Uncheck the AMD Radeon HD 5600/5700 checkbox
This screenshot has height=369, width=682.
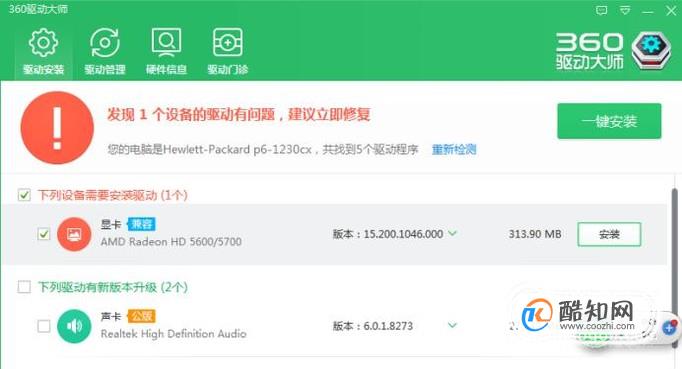43,234
